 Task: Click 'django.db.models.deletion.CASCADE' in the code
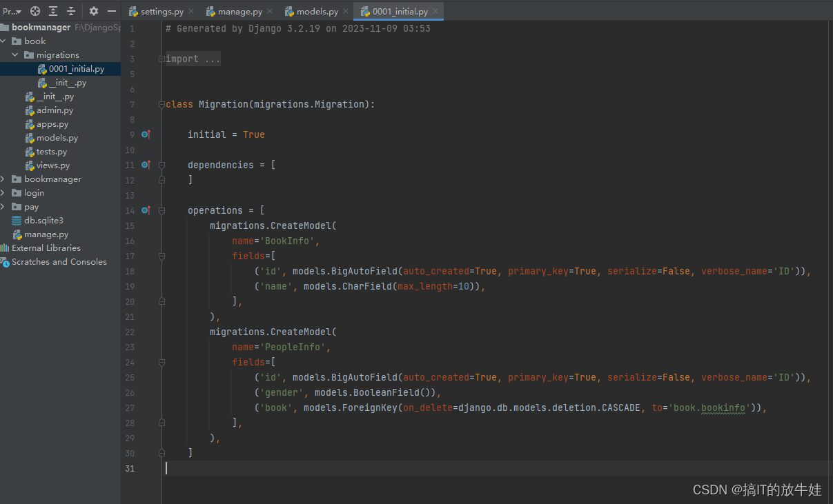coord(549,408)
